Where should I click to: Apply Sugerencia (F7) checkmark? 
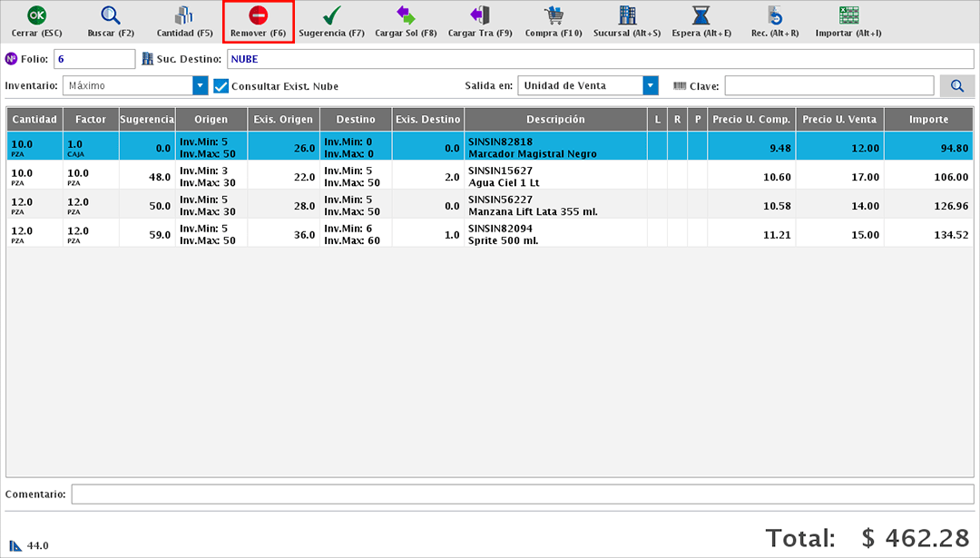pyautogui.click(x=332, y=15)
